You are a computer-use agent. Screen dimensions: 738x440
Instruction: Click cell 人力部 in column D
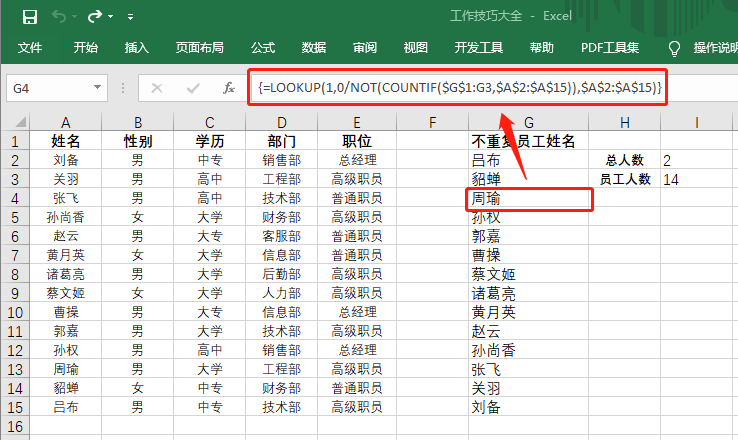(281, 293)
